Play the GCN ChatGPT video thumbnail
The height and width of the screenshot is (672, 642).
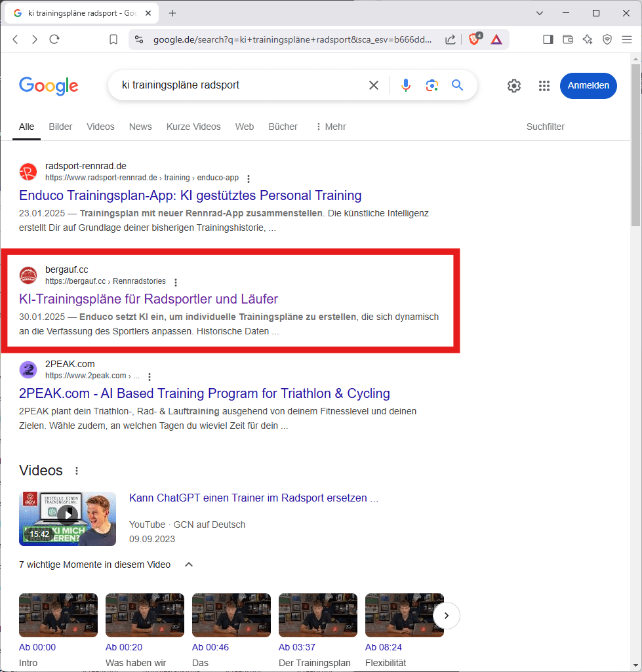[68, 519]
